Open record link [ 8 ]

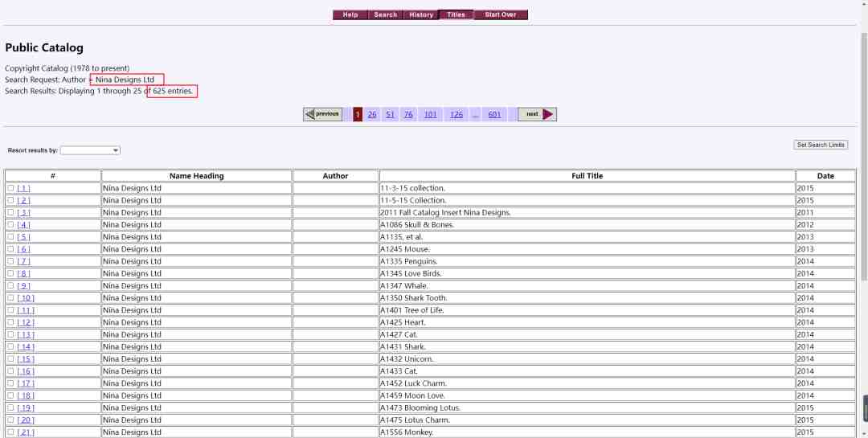[x=24, y=273]
